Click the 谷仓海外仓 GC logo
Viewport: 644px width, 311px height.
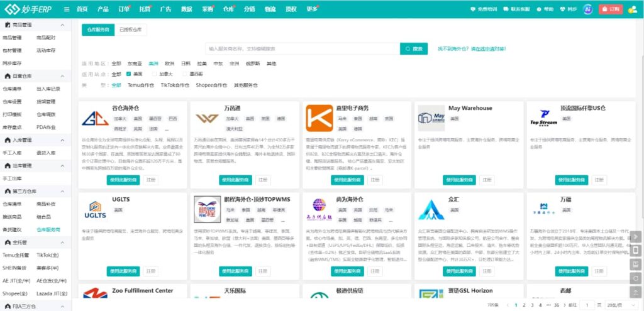point(95,118)
